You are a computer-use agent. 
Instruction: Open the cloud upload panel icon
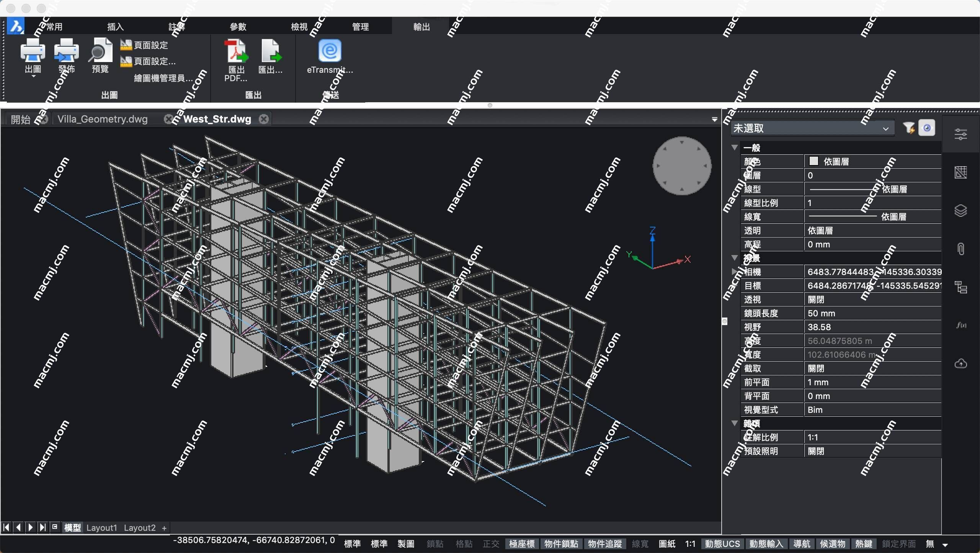coord(960,363)
